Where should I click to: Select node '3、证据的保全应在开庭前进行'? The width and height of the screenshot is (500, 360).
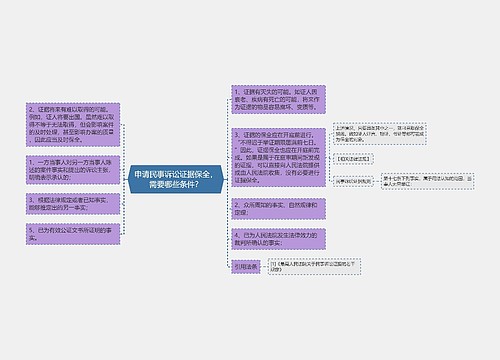pos(278,157)
